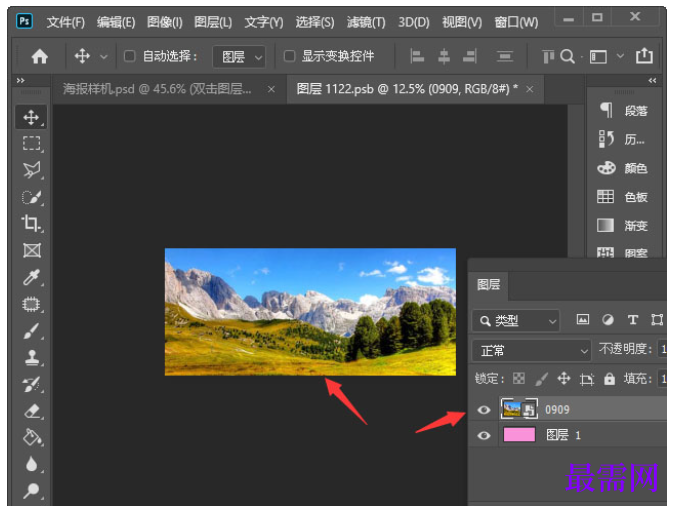
Task: Filter layers by pixel layer icon
Action: tap(583, 319)
